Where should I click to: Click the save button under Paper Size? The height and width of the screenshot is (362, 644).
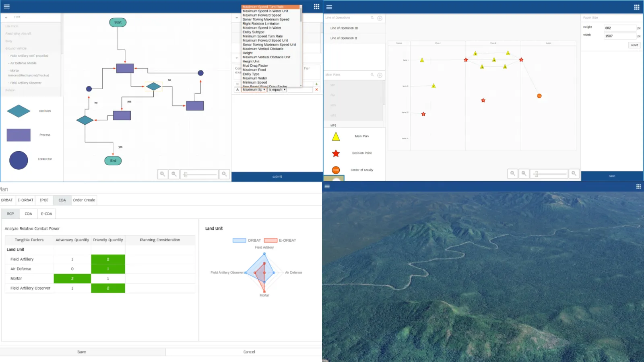click(x=612, y=176)
